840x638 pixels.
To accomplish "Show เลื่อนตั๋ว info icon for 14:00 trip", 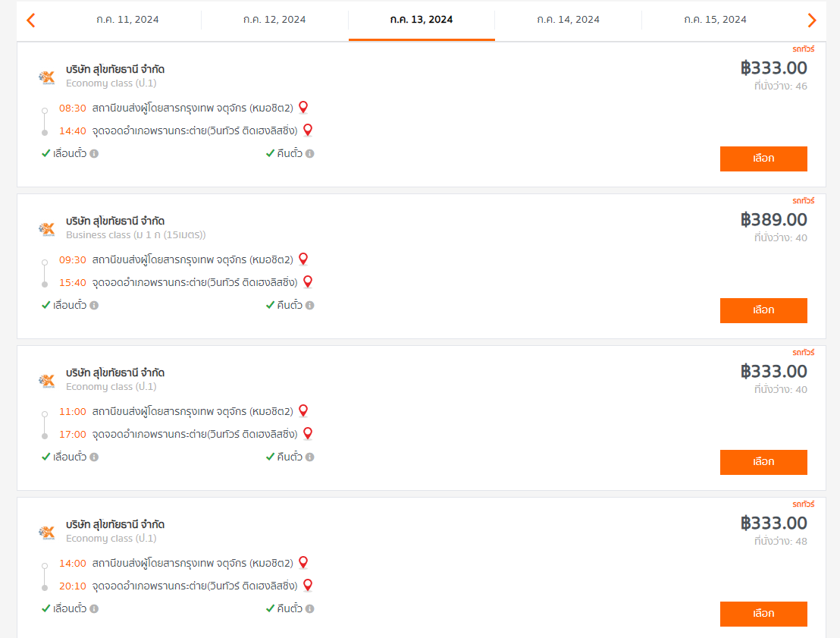I will (x=94, y=609).
